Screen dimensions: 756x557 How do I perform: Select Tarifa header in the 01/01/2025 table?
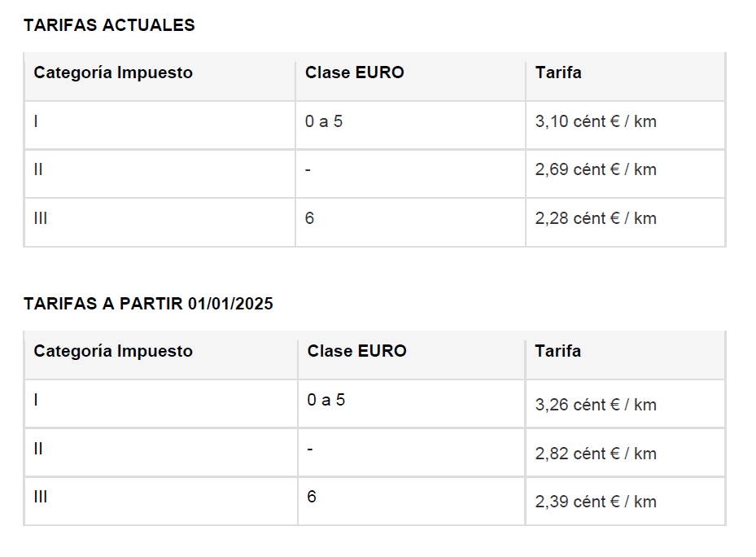point(558,351)
